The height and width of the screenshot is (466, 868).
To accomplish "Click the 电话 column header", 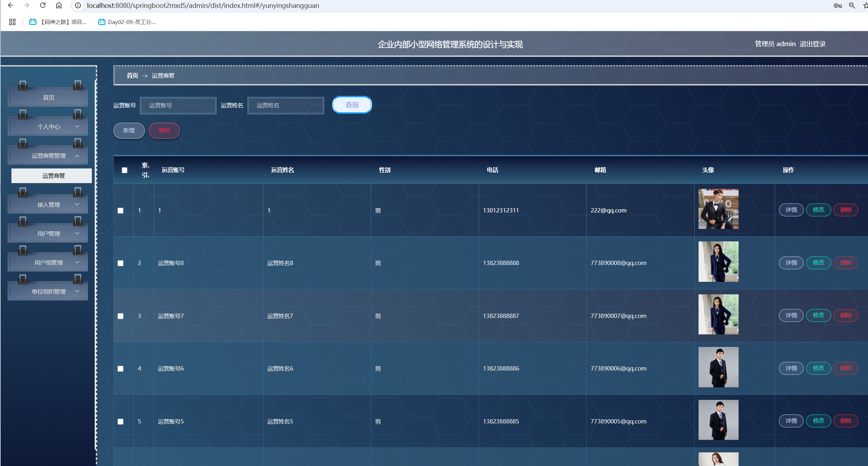I will coord(492,170).
